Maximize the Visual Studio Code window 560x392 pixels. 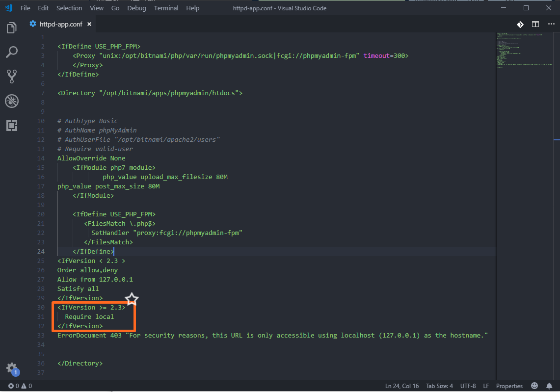526,8
